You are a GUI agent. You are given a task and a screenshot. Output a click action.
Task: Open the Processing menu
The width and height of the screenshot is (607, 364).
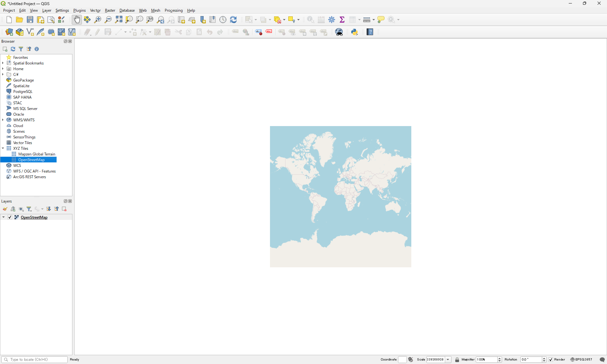tap(173, 10)
